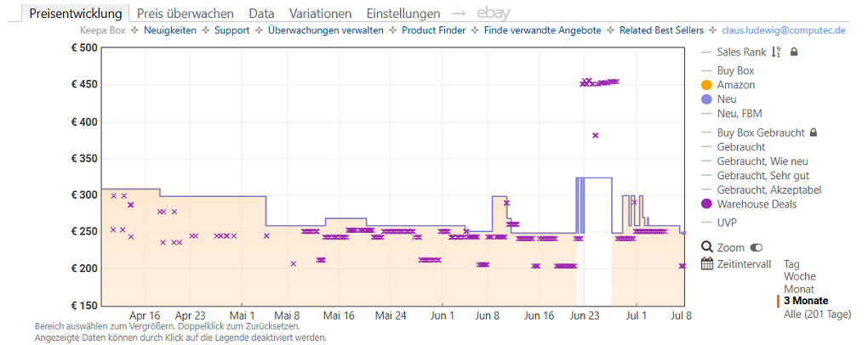Open Überwachungen verwalten link

pyautogui.click(x=325, y=31)
